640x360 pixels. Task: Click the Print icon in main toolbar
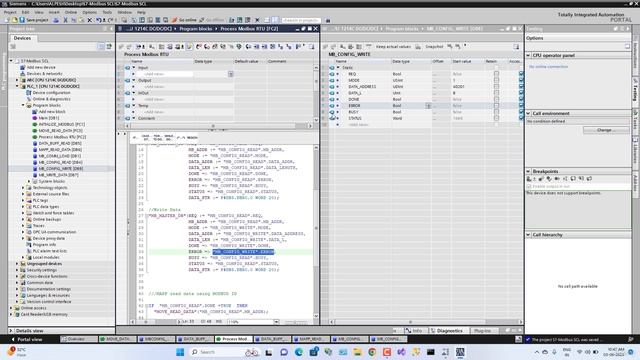[56, 20]
